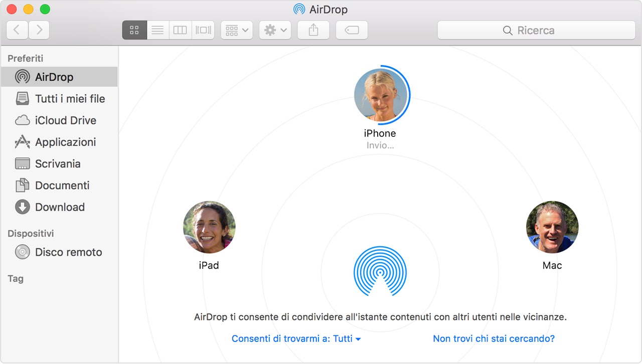642x364 pixels.
Task: Switch to Cover Flow view
Action: 203,30
